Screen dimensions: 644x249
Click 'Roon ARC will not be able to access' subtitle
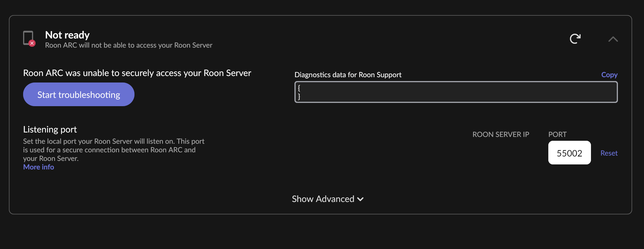(x=129, y=45)
